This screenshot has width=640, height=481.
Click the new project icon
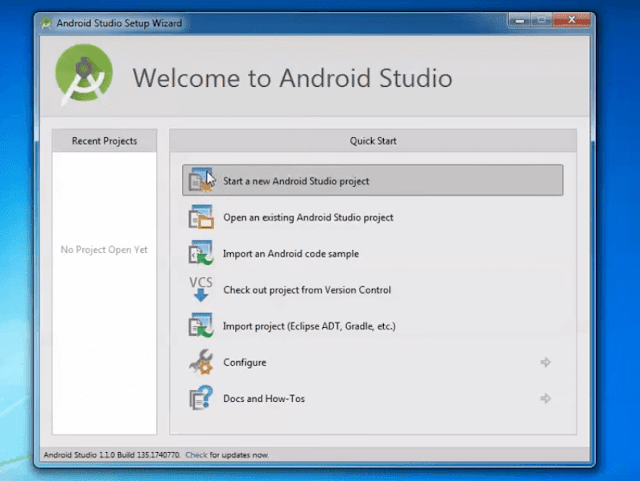(200, 180)
